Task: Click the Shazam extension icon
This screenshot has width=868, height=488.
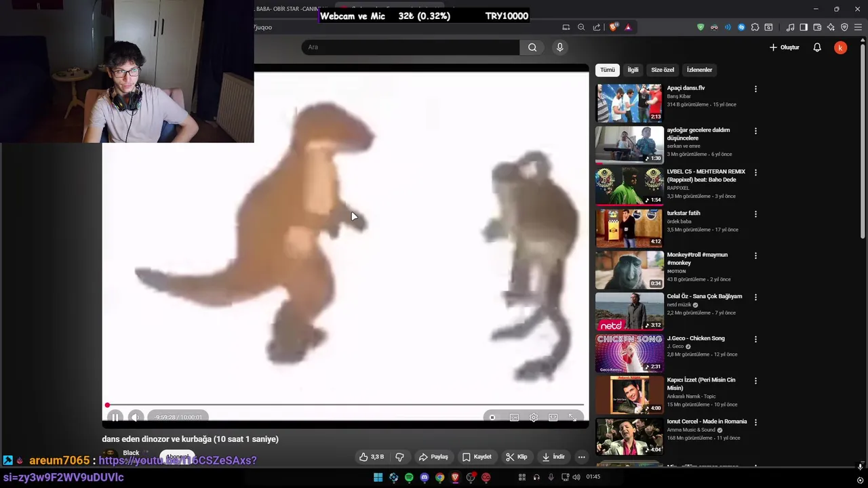Action: point(741,27)
